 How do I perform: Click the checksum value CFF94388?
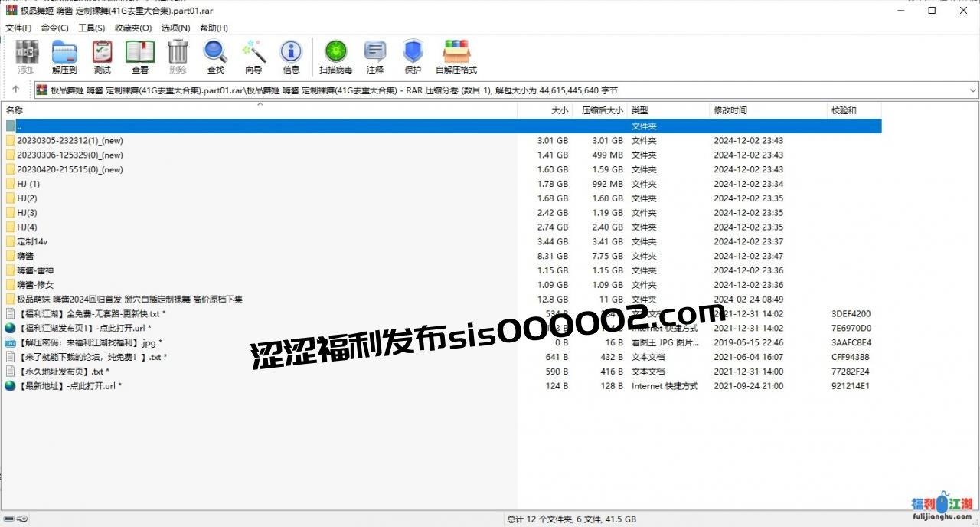tap(851, 357)
